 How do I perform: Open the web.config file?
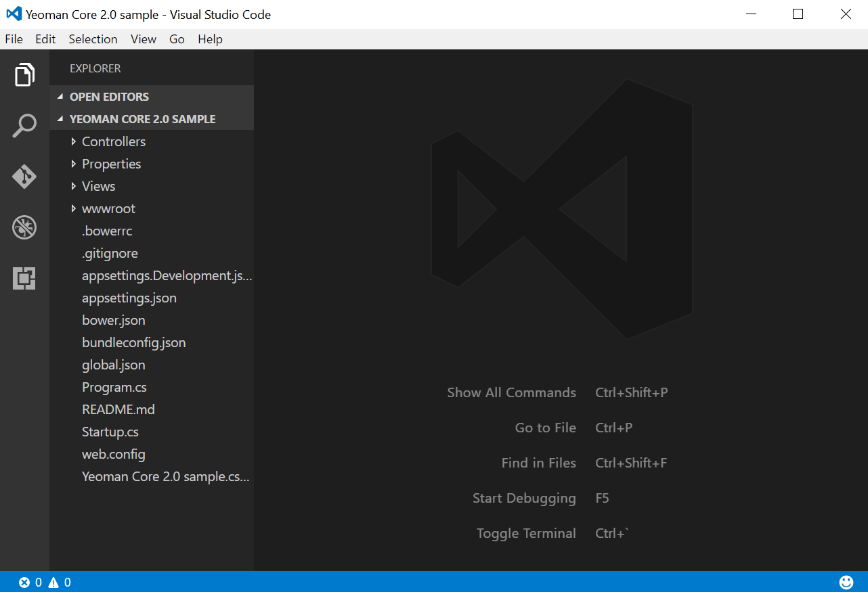coord(152,454)
